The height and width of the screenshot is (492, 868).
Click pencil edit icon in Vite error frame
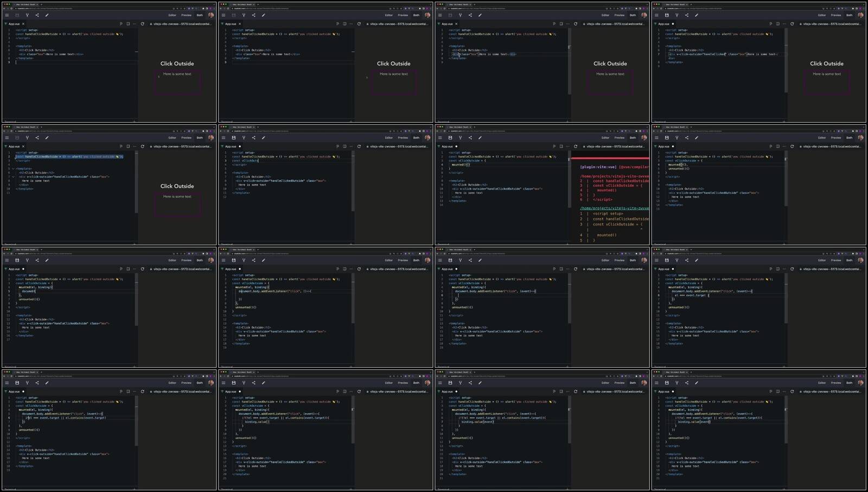click(480, 138)
